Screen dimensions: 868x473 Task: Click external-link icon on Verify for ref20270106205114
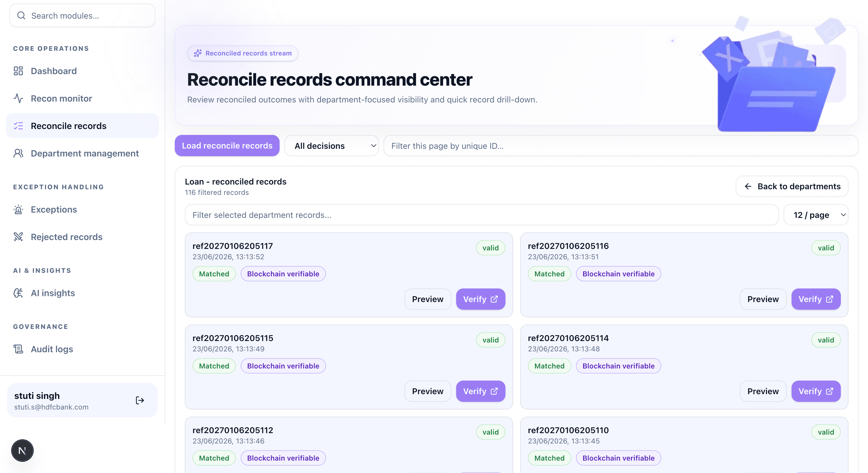click(830, 391)
